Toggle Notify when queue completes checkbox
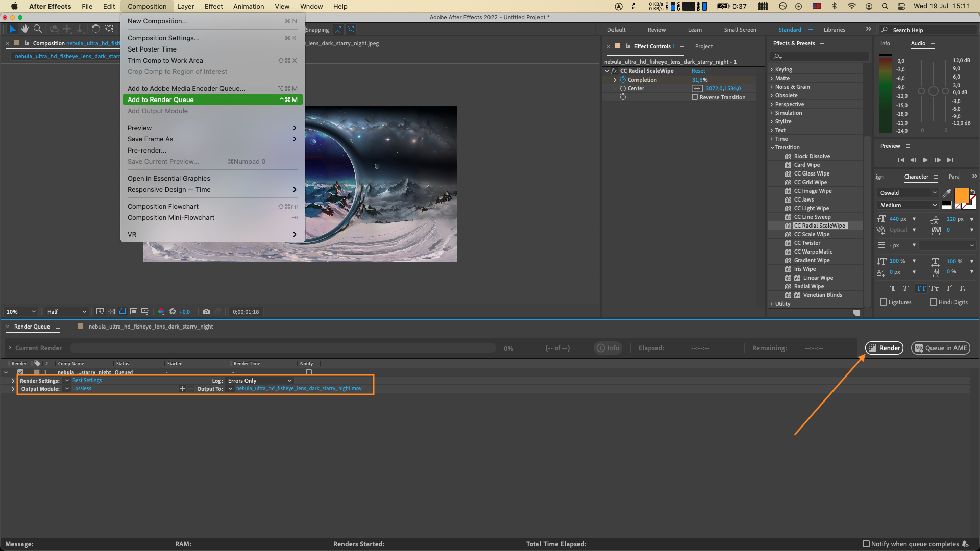The width and height of the screenshot is (980, 551). [x=866, y=544]
